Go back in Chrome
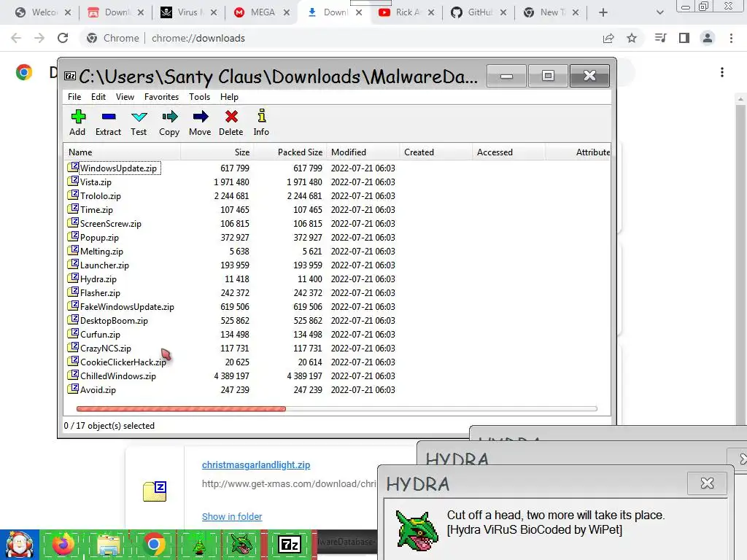This screenshot has height=560, width=747. [16, 38]
